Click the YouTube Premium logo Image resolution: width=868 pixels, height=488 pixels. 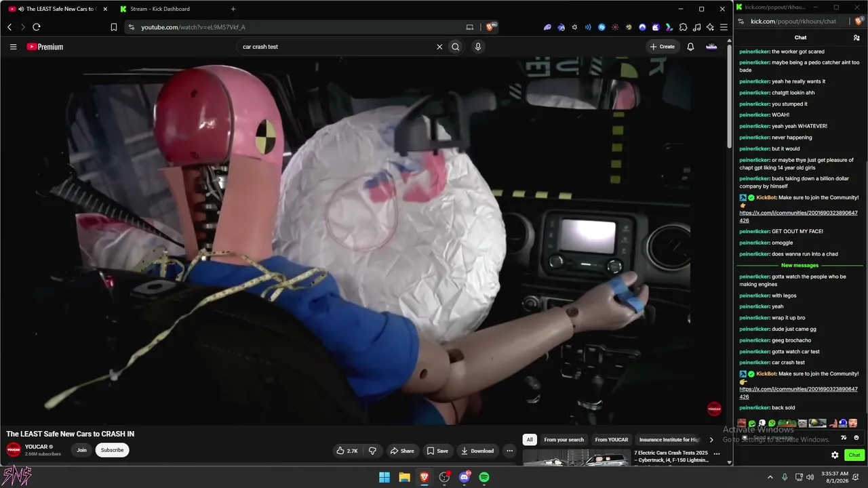coord(45,47)
